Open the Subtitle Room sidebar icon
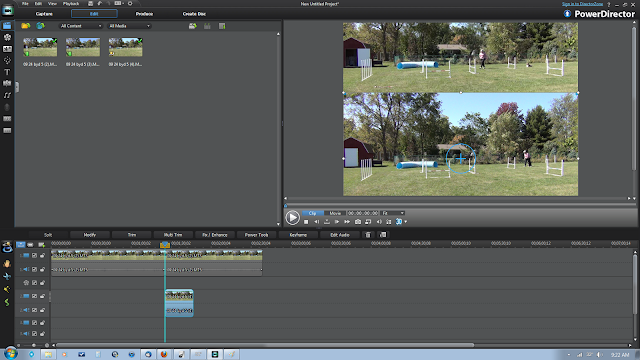Viewport: 640px width, 360px height. click(7, 131)
